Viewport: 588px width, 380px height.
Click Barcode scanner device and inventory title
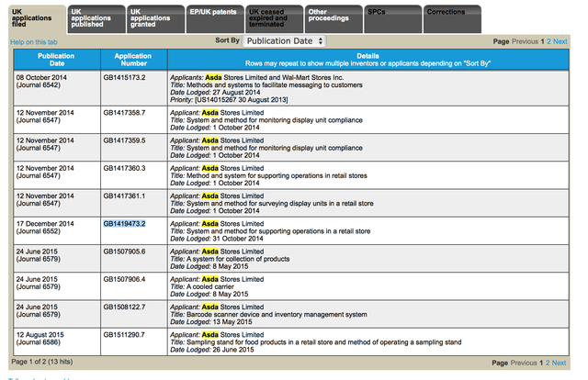pos(268,315)
